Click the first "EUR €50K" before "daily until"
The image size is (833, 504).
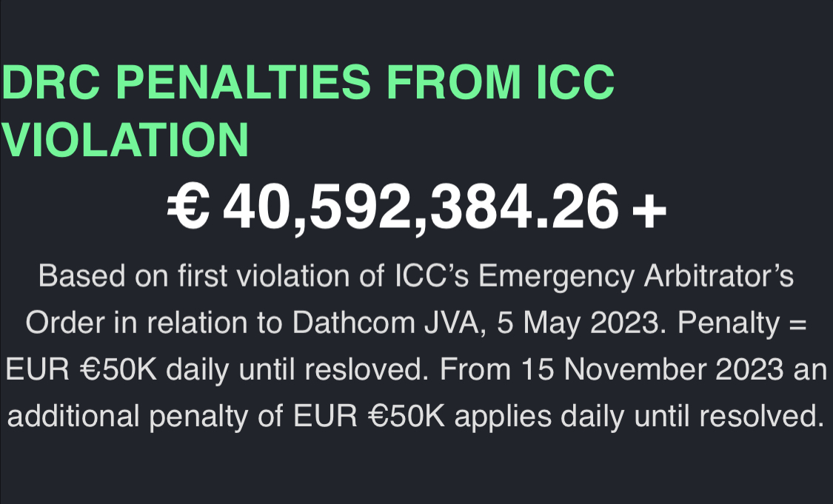81,369
